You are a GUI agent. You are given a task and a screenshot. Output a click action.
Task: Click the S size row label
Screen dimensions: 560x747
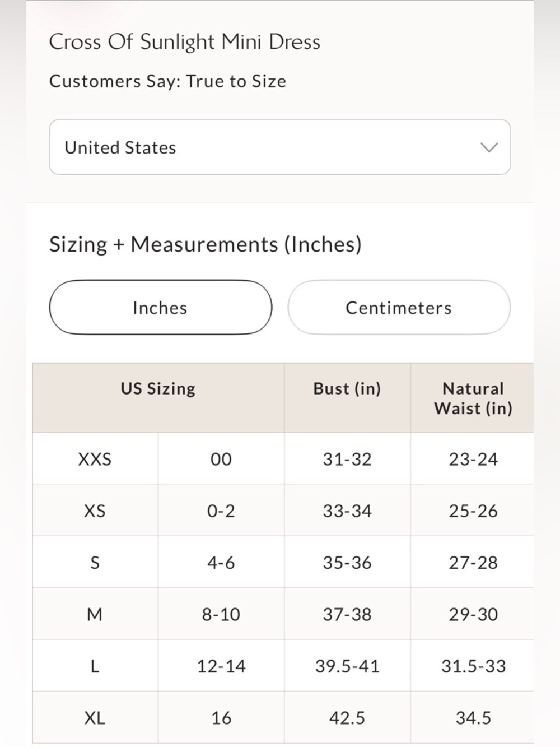(95, 562)
